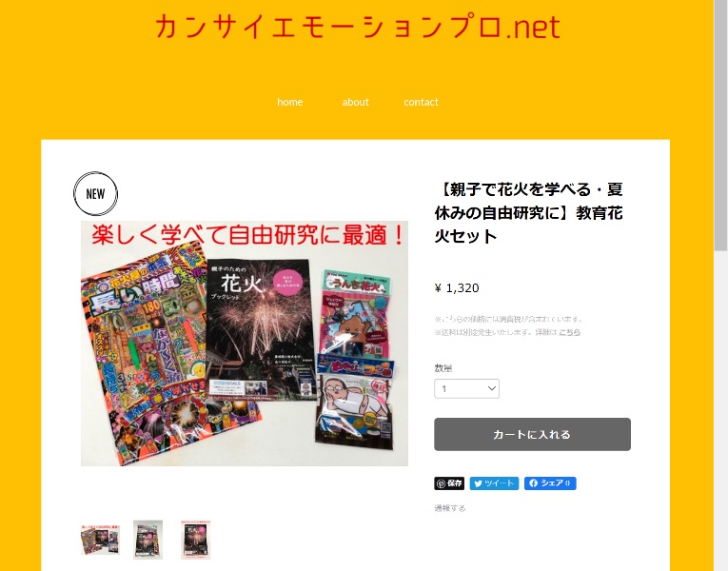This screenshot has width=728, height=571.
Task: Open the 数量 quantity dropdown
Action: (466, 388)
